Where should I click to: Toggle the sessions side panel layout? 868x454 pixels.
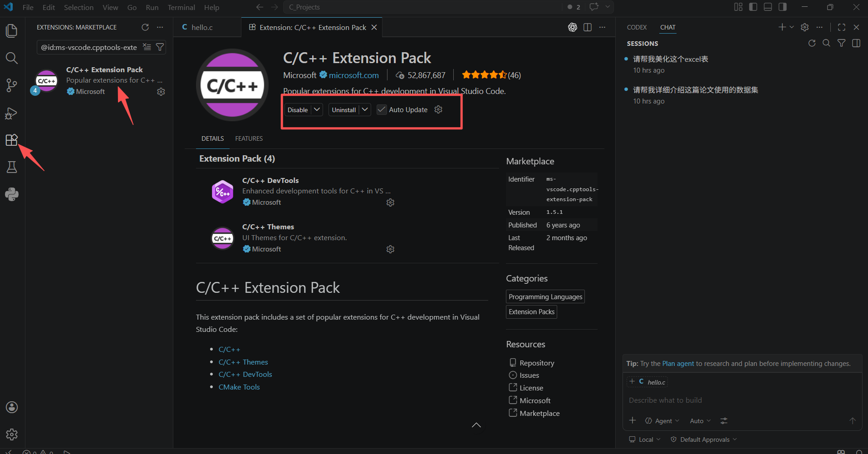click(x=856, y=43)
